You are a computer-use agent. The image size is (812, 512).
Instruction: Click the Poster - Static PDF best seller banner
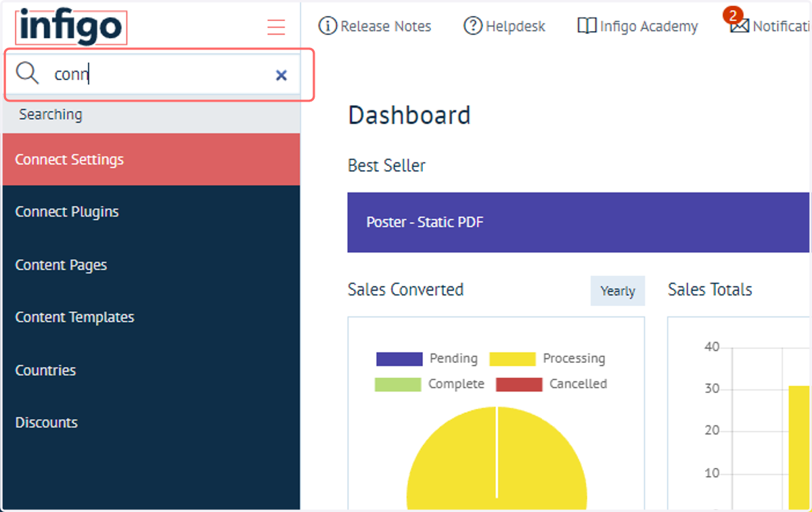coord(579,222)
